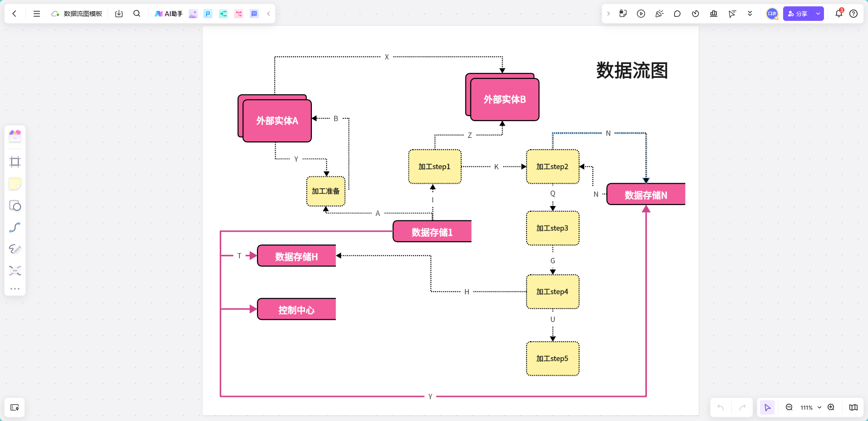
Task: Open the outline panel icon at bottom-left
Action: click(15, 407)
